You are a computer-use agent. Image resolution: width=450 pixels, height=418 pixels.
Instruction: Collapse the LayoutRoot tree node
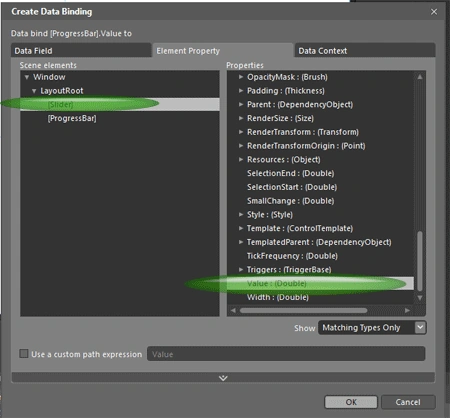(34, 91)
